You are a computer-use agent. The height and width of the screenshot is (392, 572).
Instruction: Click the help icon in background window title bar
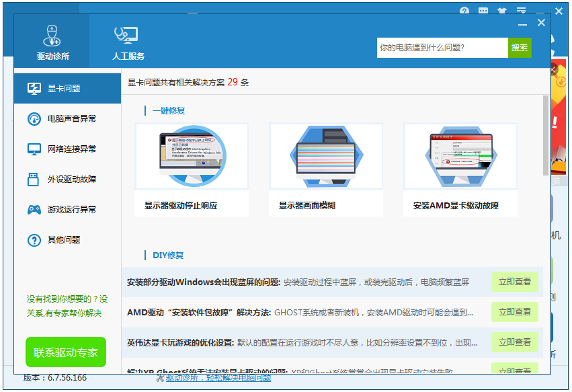coord(464,10)
